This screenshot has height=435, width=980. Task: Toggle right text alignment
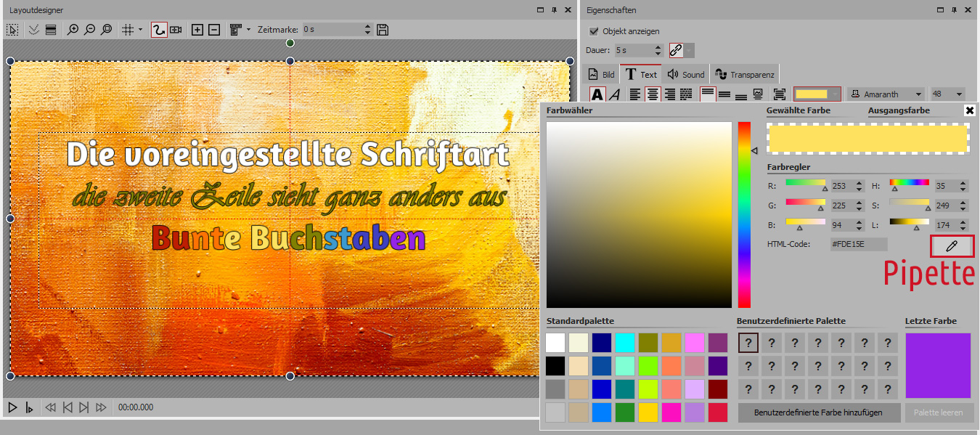[x=669, y=94]
